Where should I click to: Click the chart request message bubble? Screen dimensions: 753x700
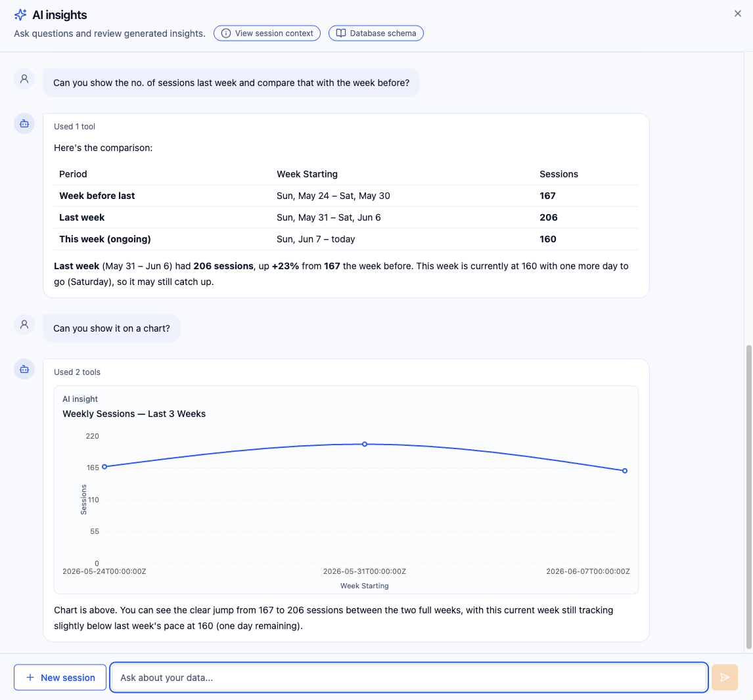[112, 328]
